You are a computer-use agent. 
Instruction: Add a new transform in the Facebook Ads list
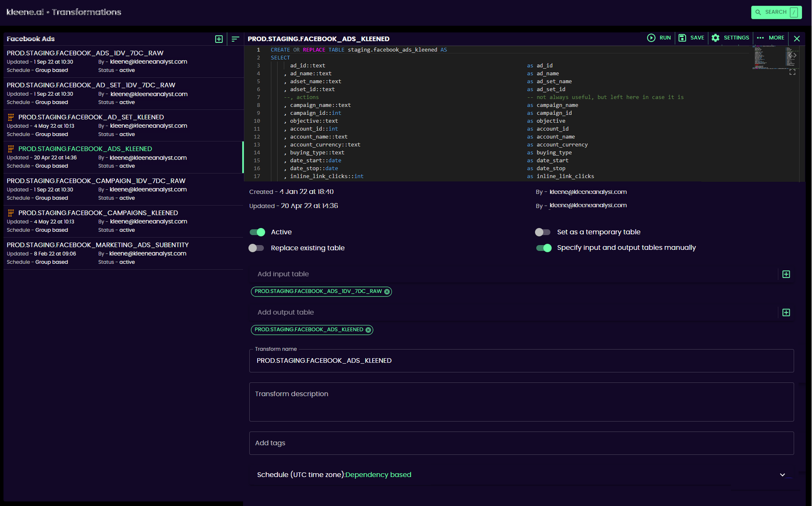point(219,39)
